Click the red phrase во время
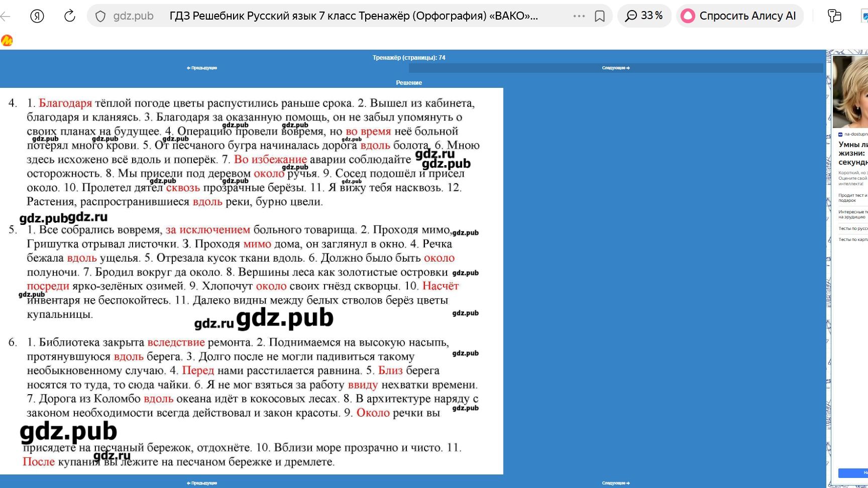The image size is (868, 488). 368,131
